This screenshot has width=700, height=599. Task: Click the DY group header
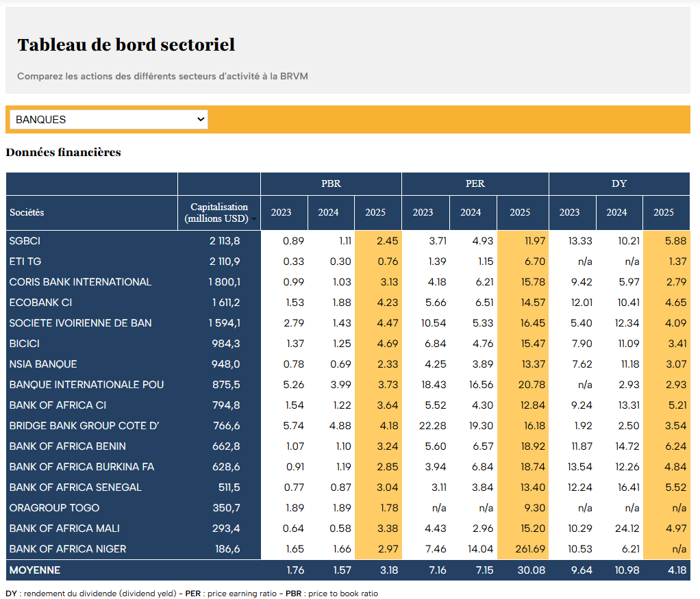619,183
